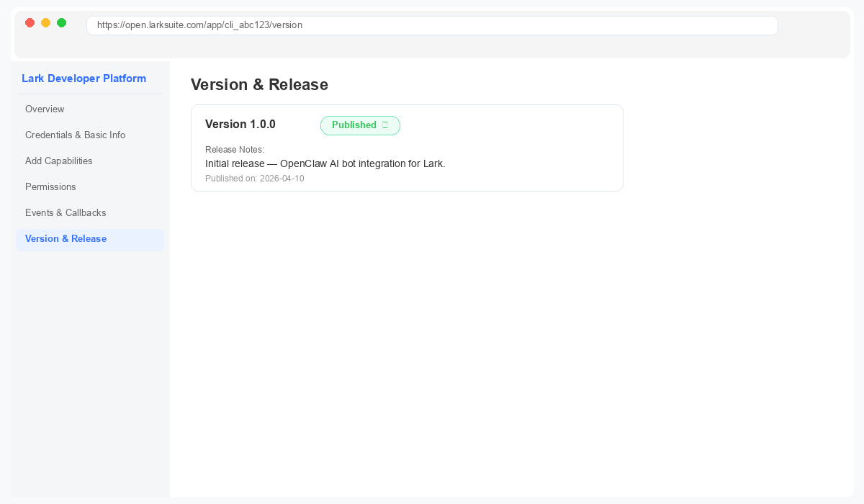Click the Lark Developer Platform title

coord(84,78)
